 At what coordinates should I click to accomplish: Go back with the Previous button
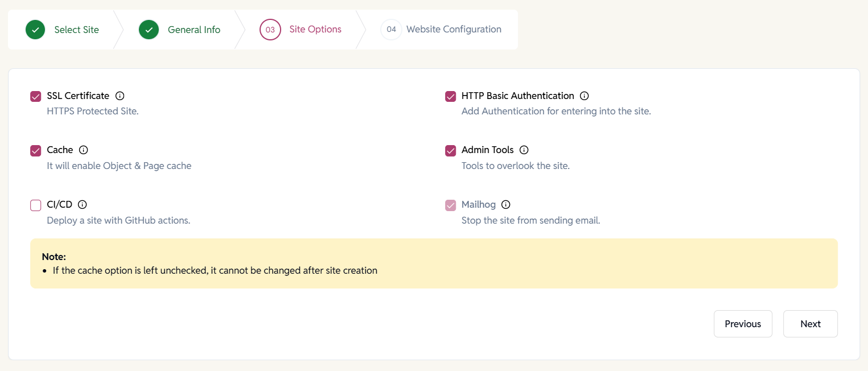742,324
